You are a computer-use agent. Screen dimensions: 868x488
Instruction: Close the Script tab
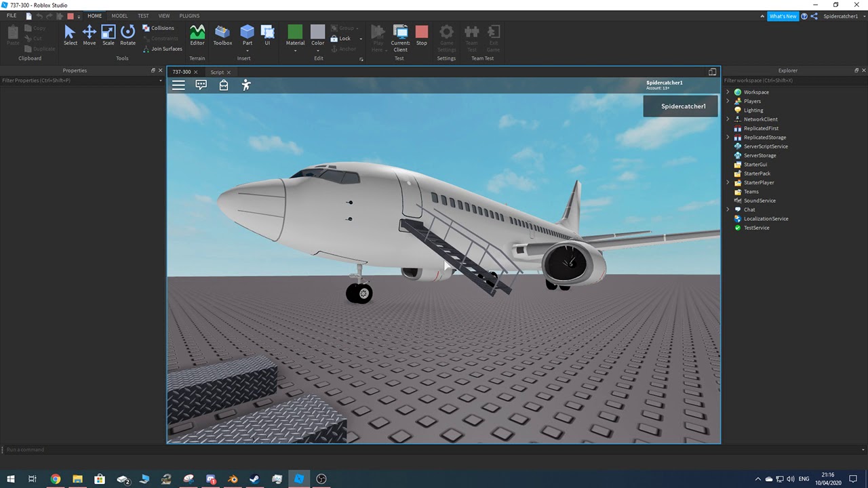coord(229,73)
